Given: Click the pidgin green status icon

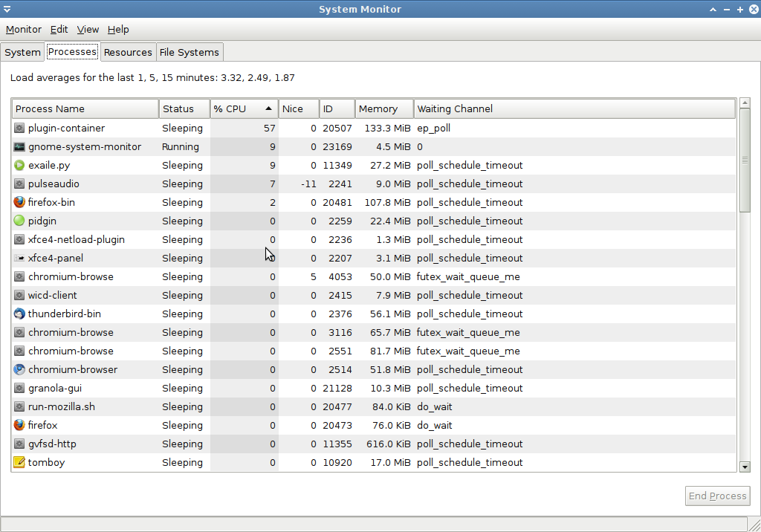Looking at the screenshot, I should pyautogui.click(x=19, y=221).
